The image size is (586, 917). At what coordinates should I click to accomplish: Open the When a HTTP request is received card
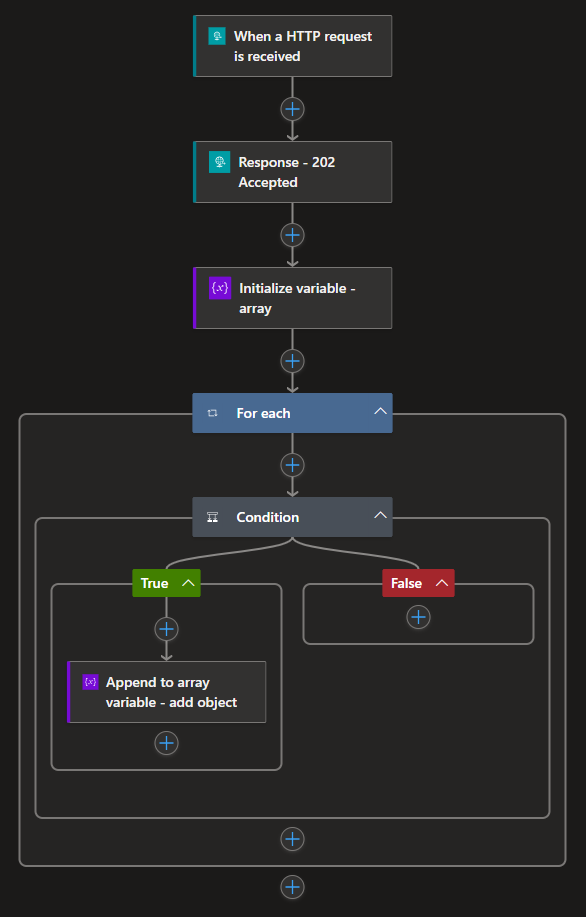(x=292, y=46)
